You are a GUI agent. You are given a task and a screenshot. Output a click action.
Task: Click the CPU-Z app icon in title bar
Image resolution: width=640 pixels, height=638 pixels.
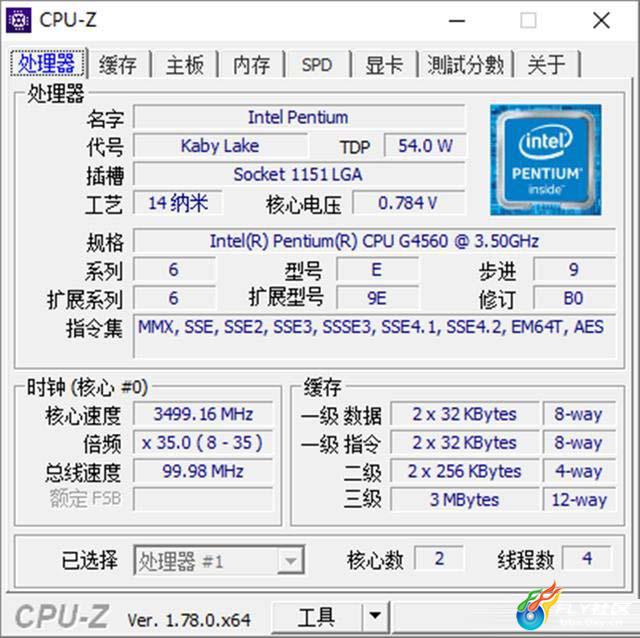[x=18, y=20]
